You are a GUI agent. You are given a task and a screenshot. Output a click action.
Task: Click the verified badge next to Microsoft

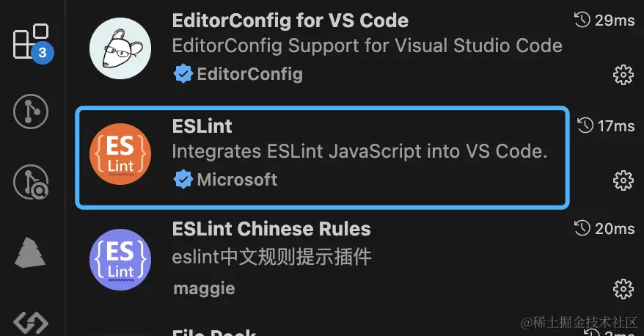(183, 179)
